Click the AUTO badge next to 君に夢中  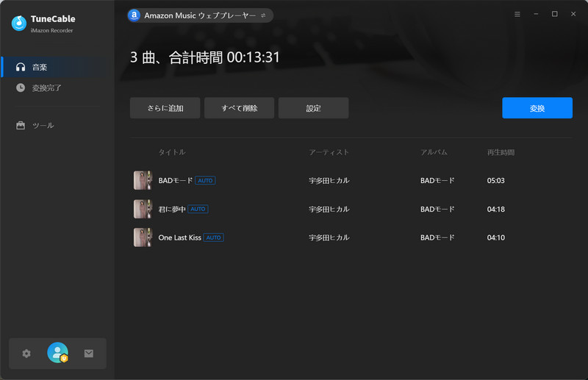(198, 209)
